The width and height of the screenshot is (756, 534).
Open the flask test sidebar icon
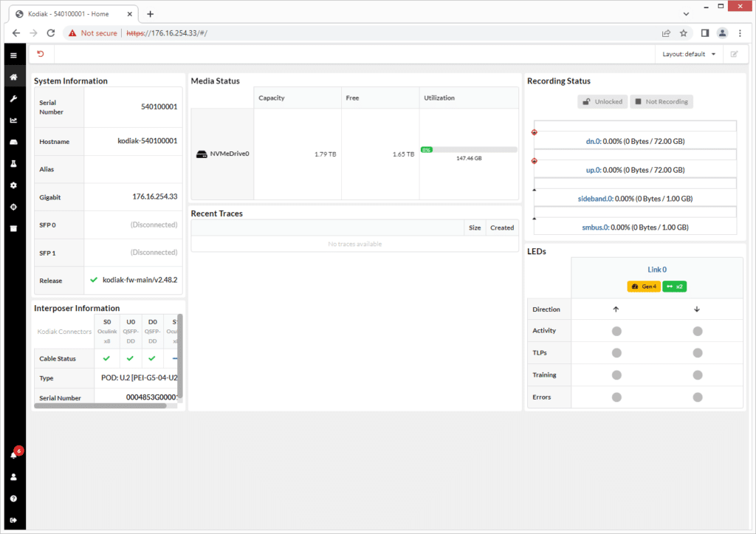pyautogui.click(x=13, y=164)
